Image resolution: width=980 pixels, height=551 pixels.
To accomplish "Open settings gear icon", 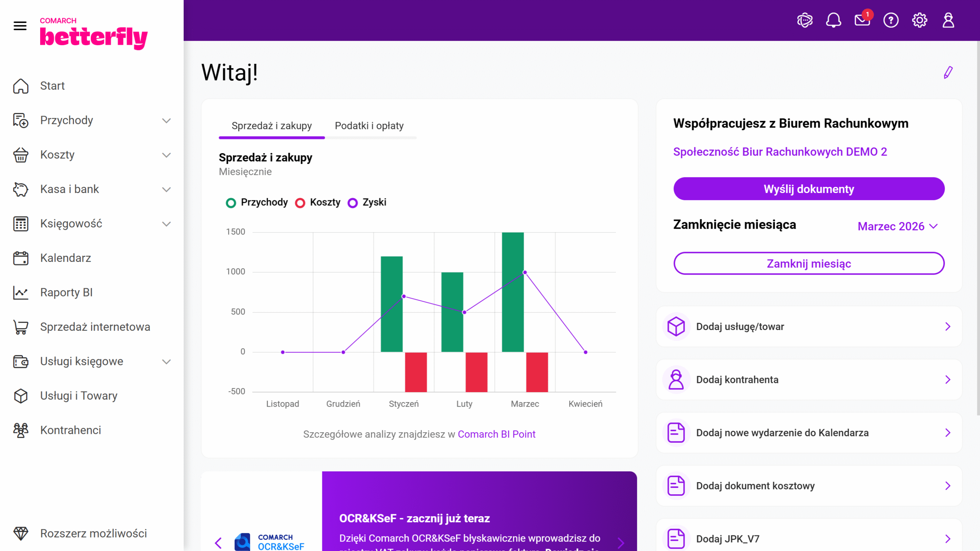I will [919, 20].
